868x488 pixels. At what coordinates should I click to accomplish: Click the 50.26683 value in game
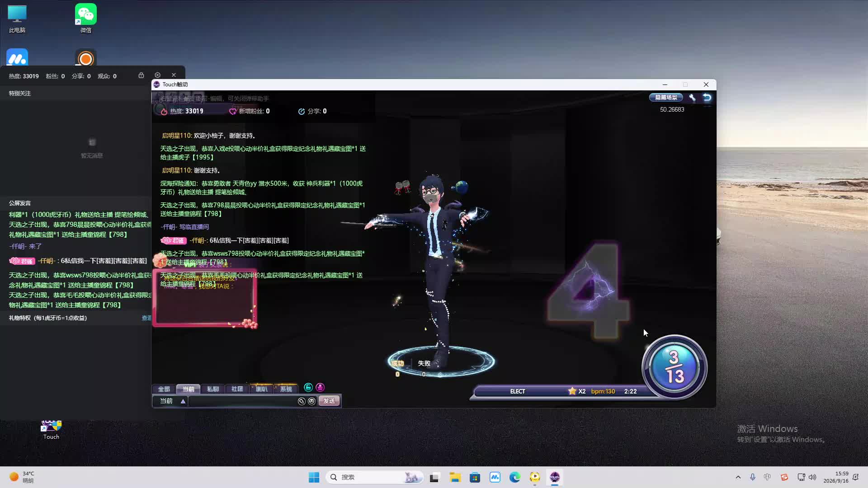click(x=672, y=110)
